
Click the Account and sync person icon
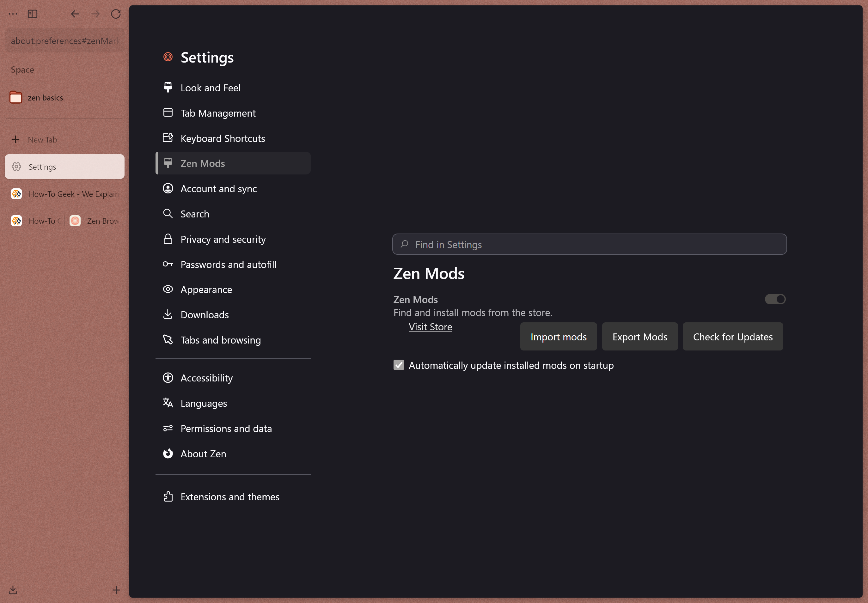pyautogui.click(x=168, y=188)
